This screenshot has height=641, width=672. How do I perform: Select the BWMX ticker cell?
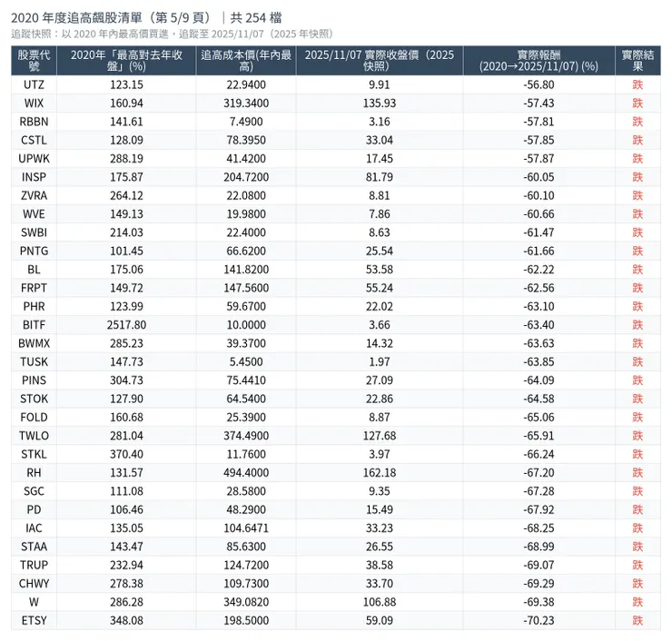(x=34, y=343)
